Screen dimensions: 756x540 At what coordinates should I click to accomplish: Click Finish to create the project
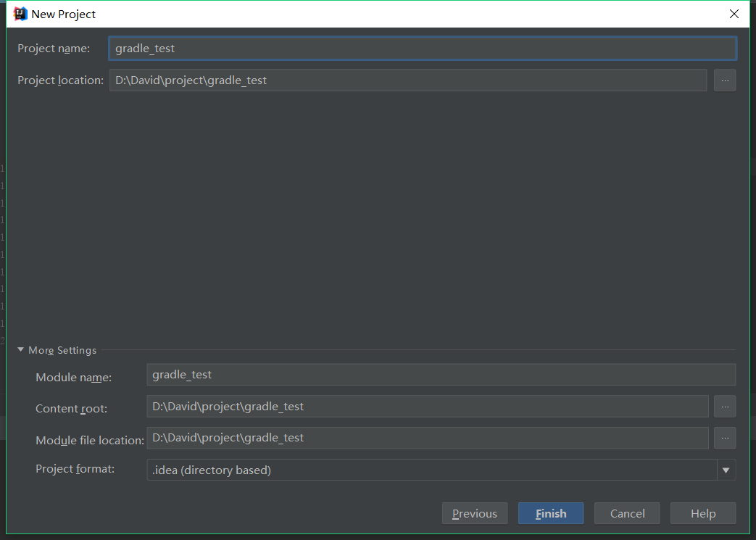550,513
